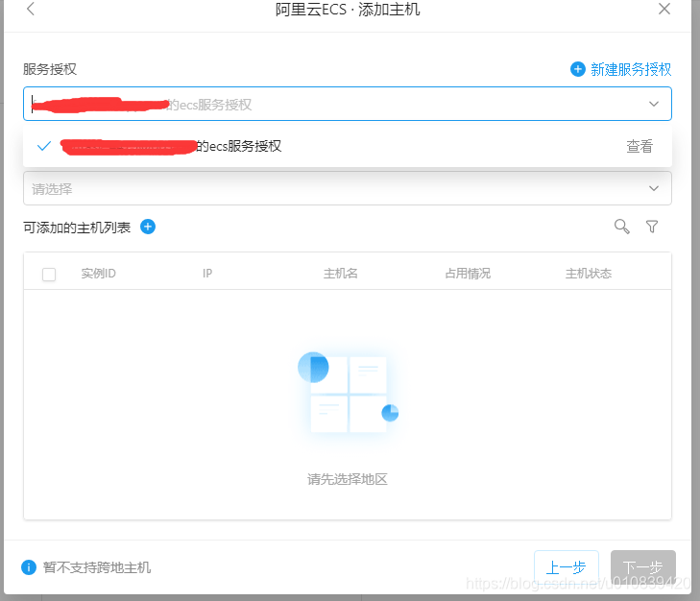The image size is (700, 601).
Task: Go back using the left chevron arrow
Action: [x=31, y=9]
